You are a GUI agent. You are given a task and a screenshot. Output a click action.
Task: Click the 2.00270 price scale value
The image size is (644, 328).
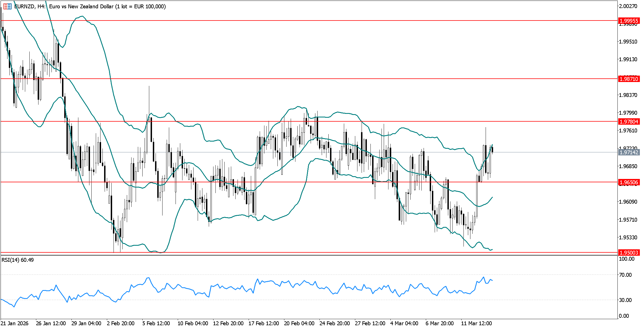pyautogui.click(x=628, y=6)
